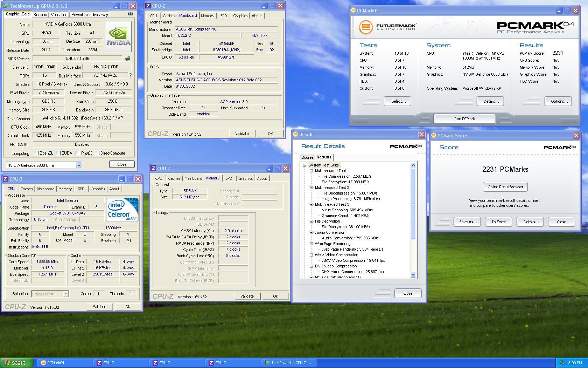588x368 pixels.
Task: Collapse the Multithreaded Test 3 node
Action: (x=311, y=204)
